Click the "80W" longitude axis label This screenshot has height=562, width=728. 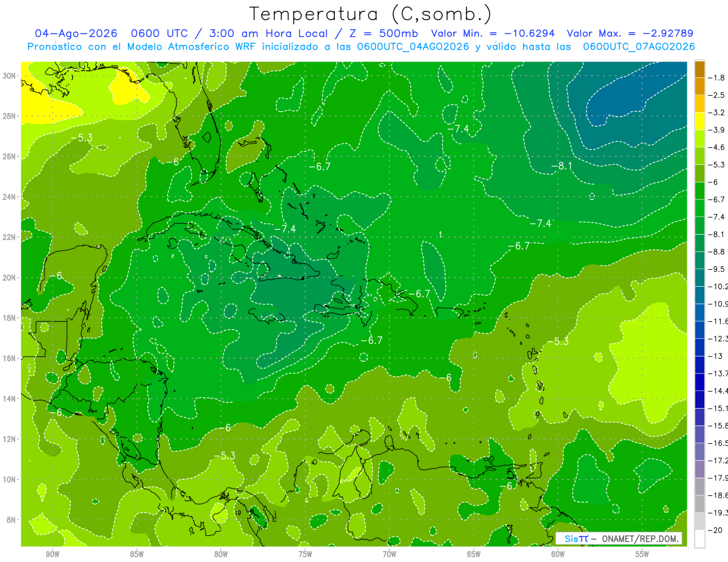coord(221,554)
